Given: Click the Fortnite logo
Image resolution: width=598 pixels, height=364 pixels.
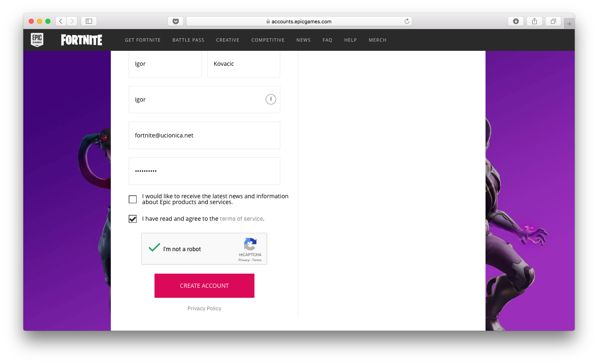Looking at the screenshot, I should tap(82, 40).
